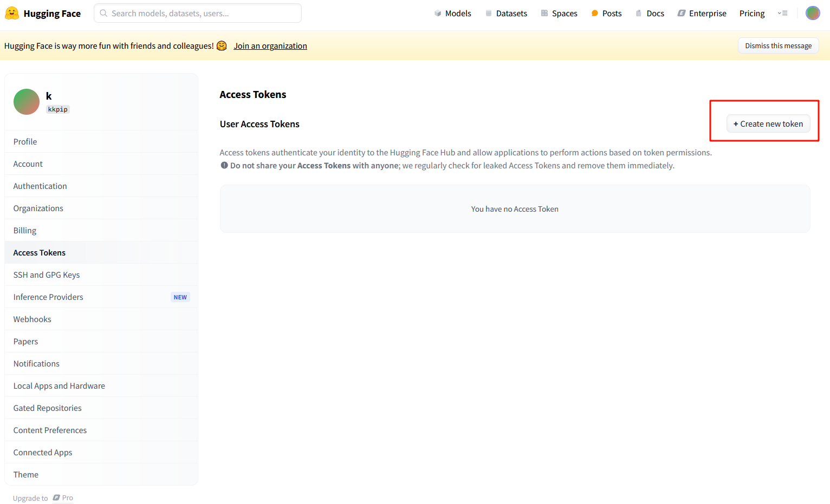The width and height of the screenshot is (830, 504).
Task: Select Access Tokens in sidebar
Action: tap(101, 252)
